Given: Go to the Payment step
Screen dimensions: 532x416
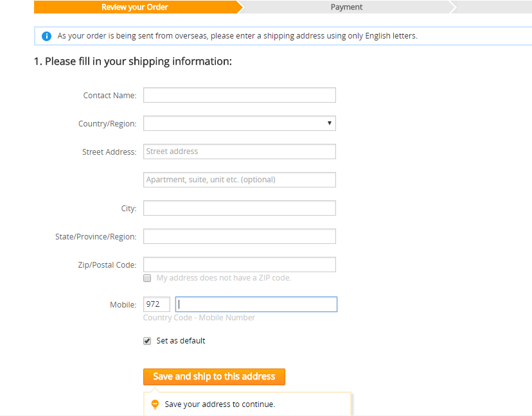Looking at the screenshot, I should [346, 7].
